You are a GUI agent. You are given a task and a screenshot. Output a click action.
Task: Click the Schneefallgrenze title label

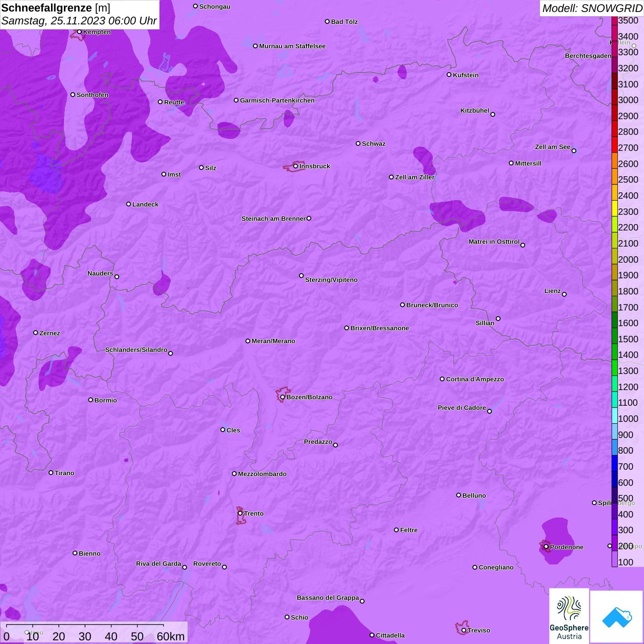coord(56,8)
